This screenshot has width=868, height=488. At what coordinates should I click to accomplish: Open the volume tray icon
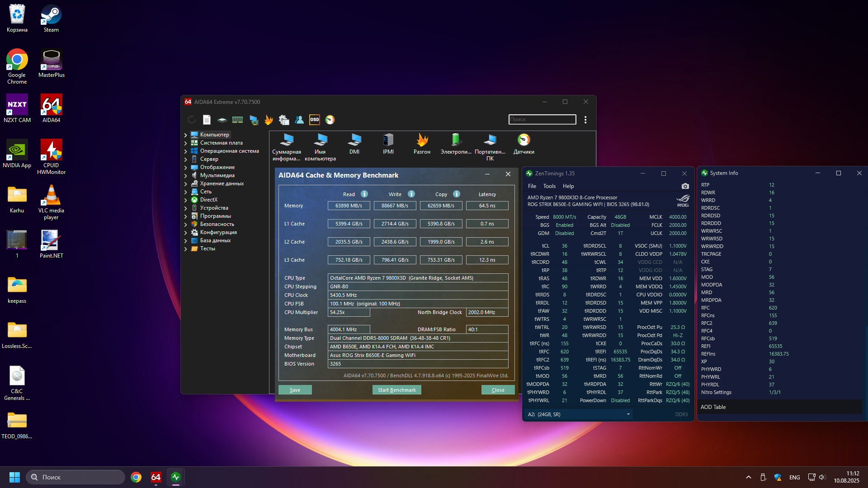pos(822,477)
